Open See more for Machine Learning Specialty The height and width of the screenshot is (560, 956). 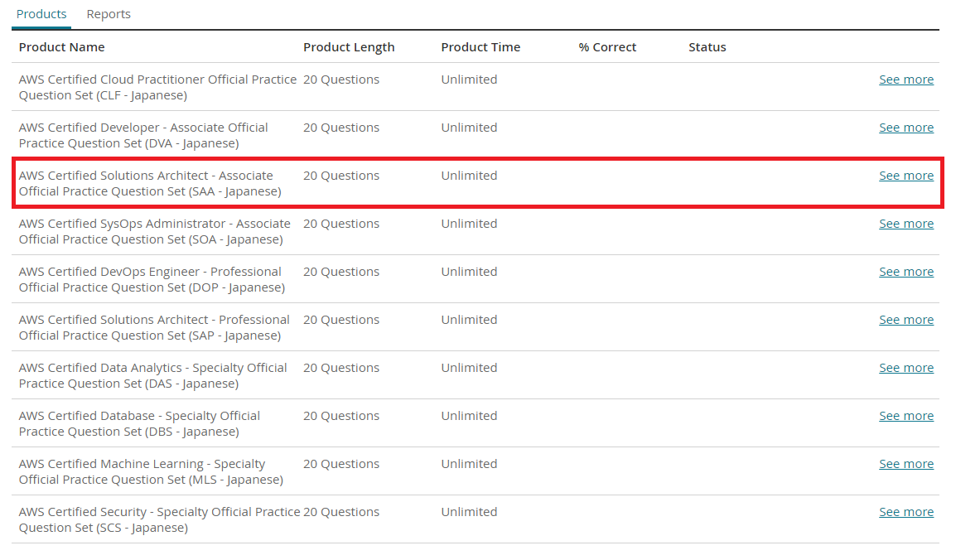905,464
